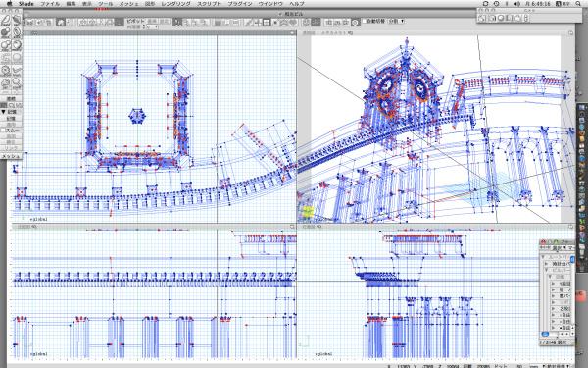588x368 pixels.
Task: Maximize the top-left viewport with its corner icon
Action: (292, 33)
